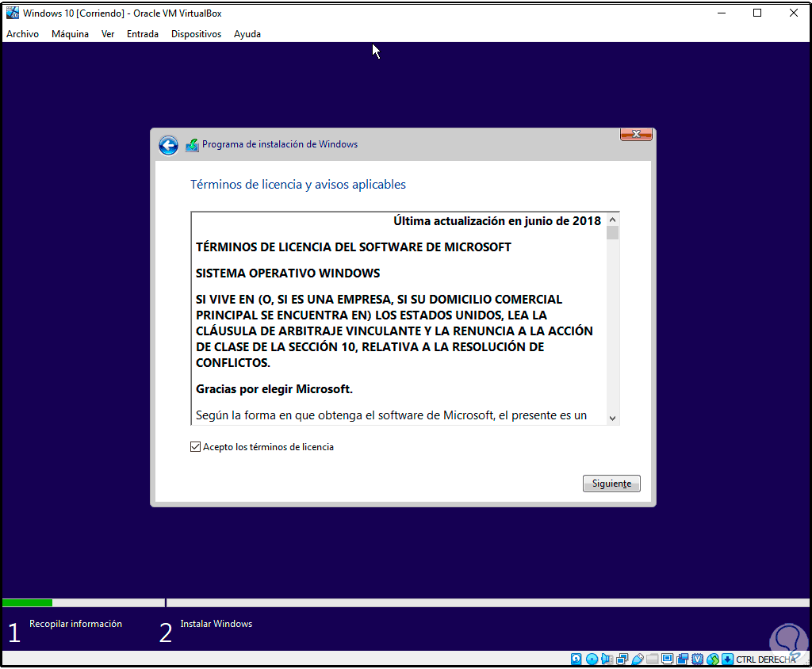
Task: Open the Ver menu
Action: click(x=108, y=34)
